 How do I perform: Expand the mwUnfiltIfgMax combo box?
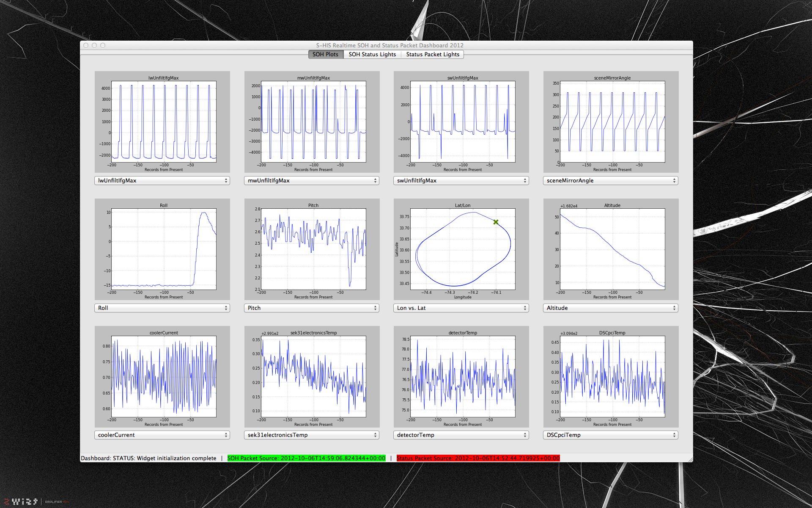point(312,180)
